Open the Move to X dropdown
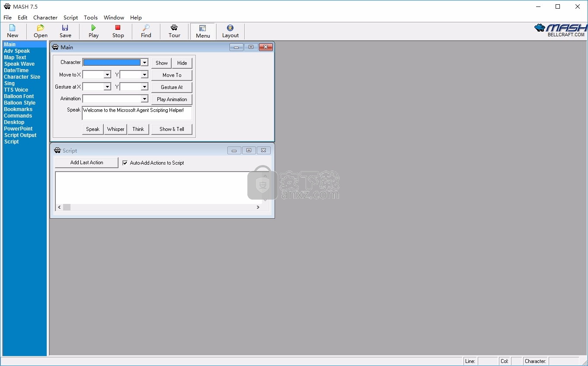 pos(107,75)
